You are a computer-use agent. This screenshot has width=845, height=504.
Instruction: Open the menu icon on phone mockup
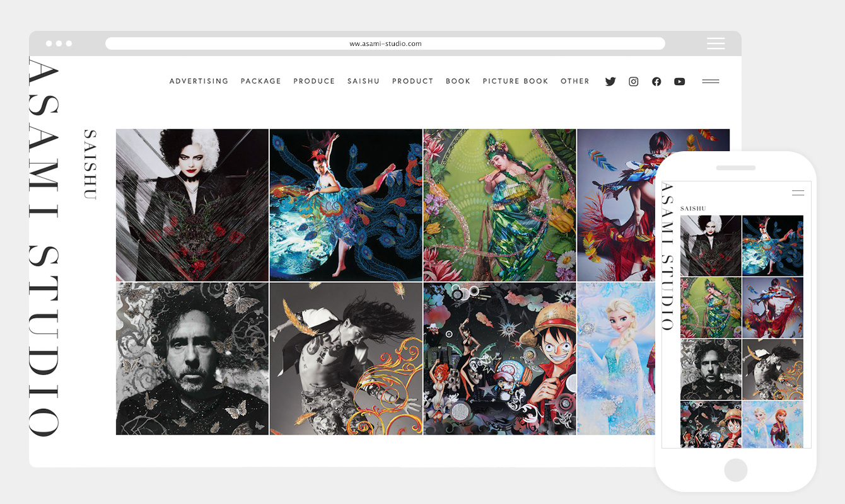(798, 193)
